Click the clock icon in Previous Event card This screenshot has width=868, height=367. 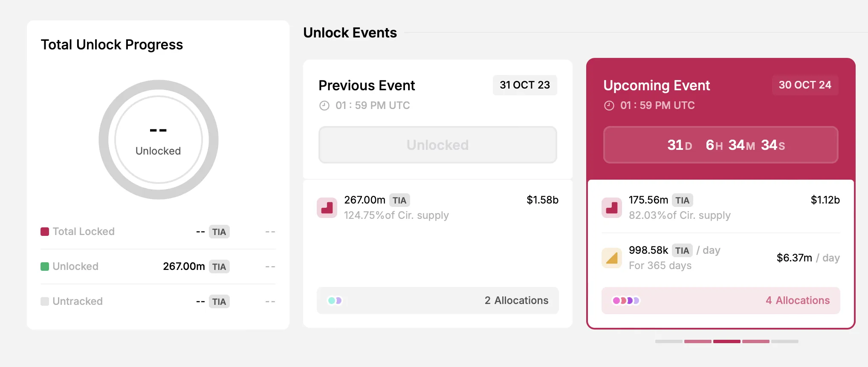(x=324, y=106)
